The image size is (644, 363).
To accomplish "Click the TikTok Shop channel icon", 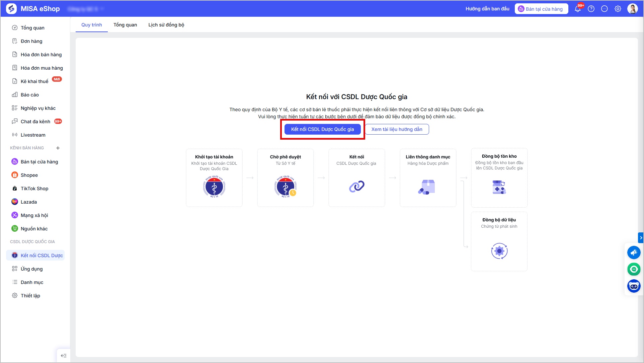I will [15, 189].
